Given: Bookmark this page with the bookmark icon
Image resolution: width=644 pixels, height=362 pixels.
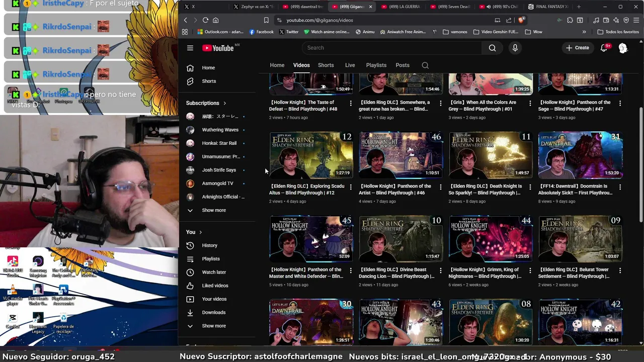Looking at the screenshot, I should (x=266, y=20).
